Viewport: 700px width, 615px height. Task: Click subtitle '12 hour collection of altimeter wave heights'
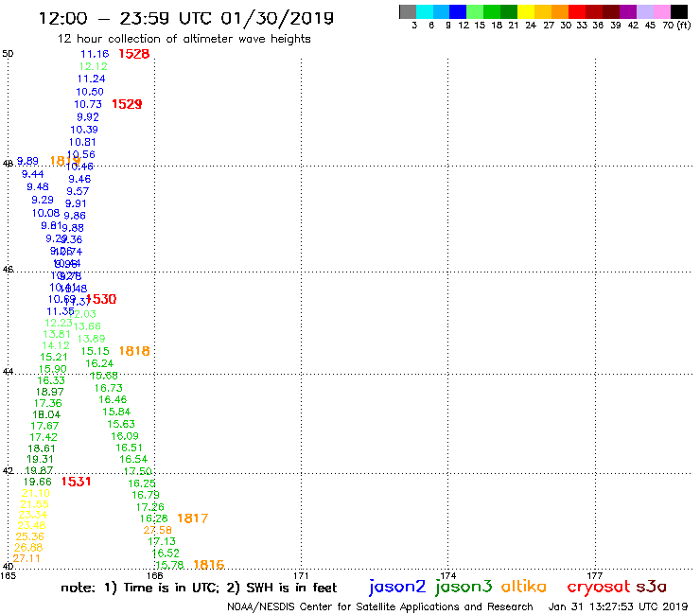tap(184, 39)
